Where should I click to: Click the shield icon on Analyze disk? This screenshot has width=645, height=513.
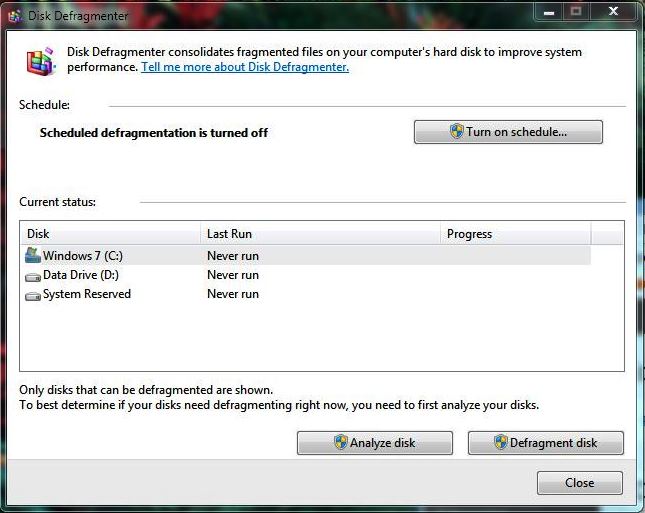[x=341, y=442]
